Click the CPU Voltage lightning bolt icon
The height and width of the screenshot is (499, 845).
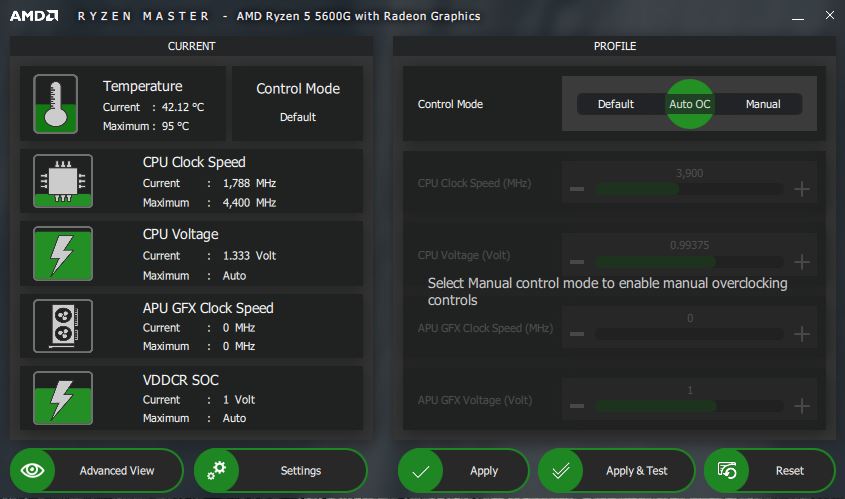[x=62, y=254]
